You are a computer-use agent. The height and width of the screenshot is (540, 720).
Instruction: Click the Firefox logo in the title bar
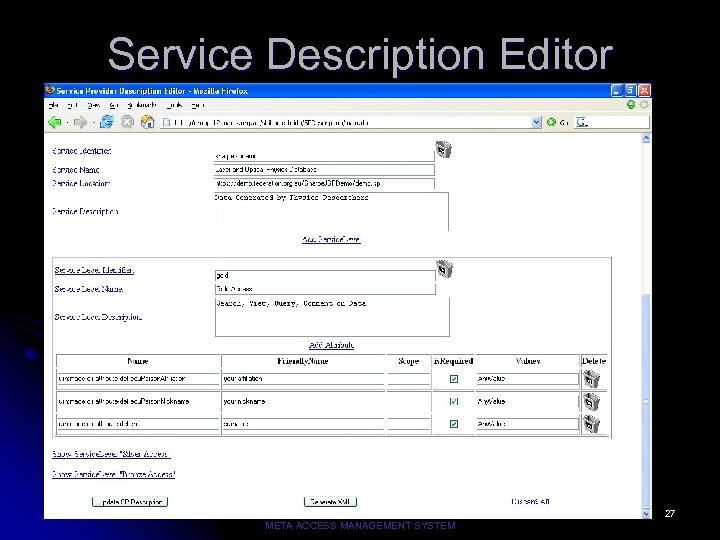[50, 90]
